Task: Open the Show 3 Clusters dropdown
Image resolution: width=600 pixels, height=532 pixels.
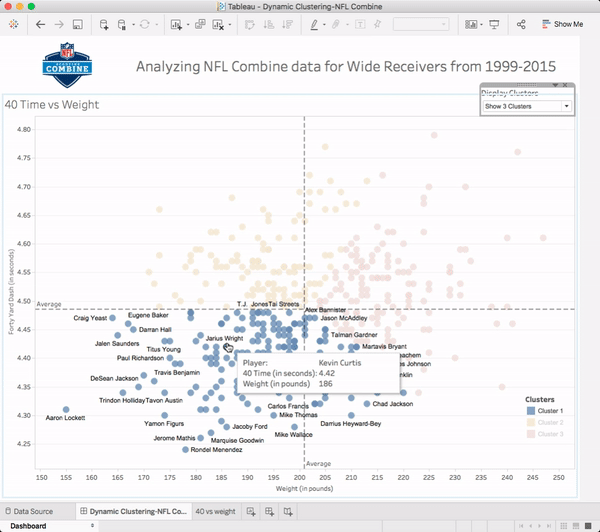Action: [x=527, y=106]
